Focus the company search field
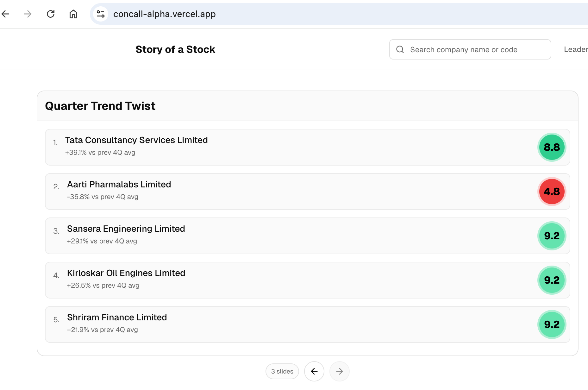 point(475,49)
